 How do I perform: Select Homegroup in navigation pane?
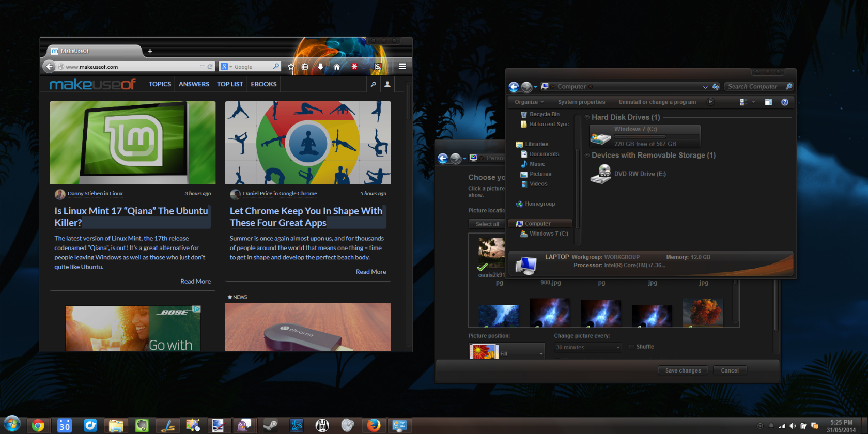click(535, 204)
